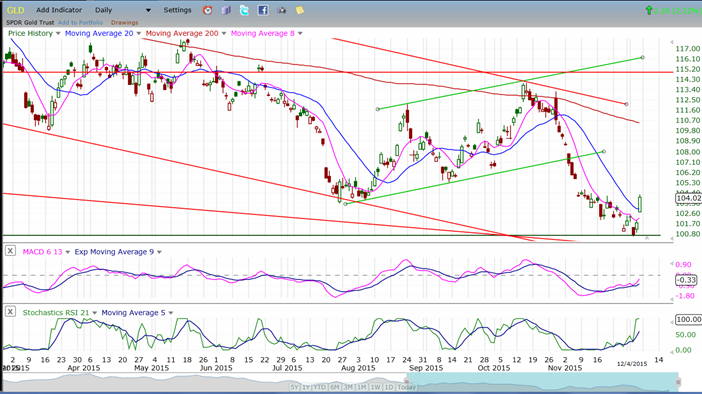The width and height of the screenshot is (702, 394).
Task: Expand the Moving Average 8 dropdown
Action: [300, 34]
